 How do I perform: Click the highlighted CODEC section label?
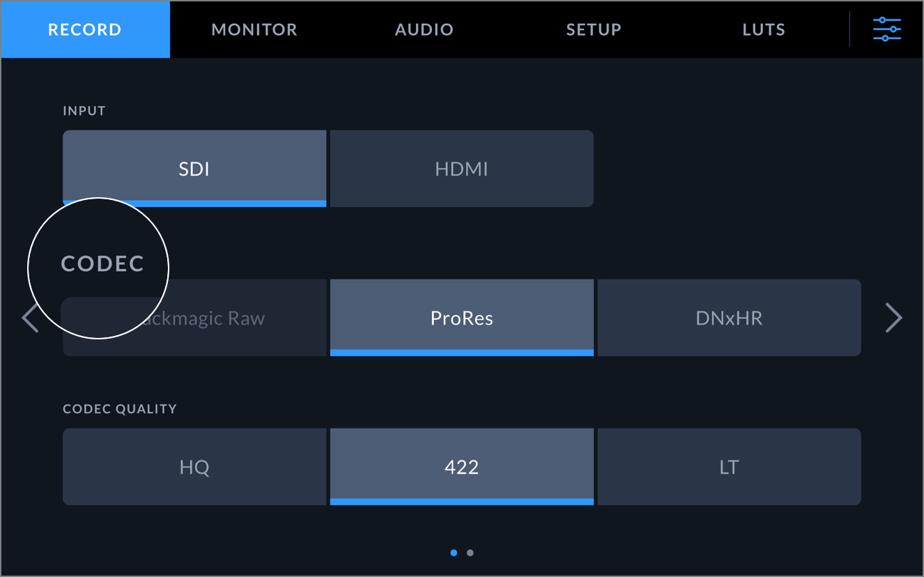click(104, 263)
